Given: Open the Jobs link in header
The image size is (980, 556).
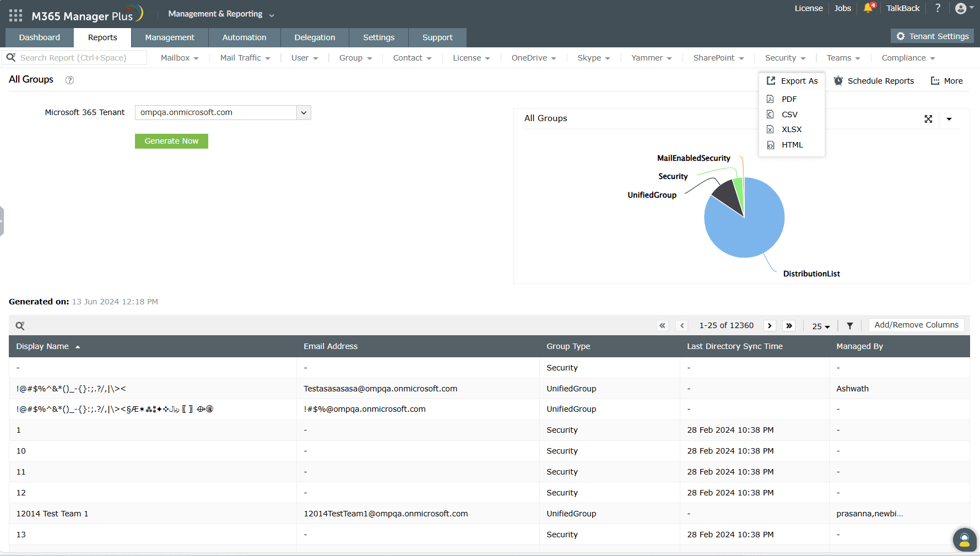Looking at the screenshot, I should click(842, 8).
